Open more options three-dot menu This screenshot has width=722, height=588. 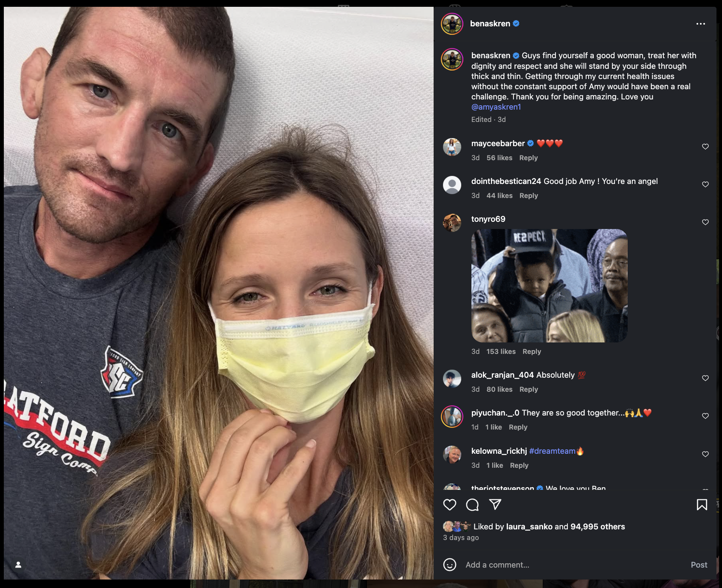click(701, 24)
